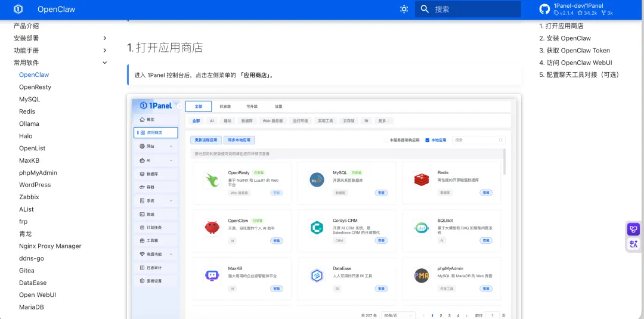Click the sidebar collapse arrow beside the embedded 1Panel logo
644x319 pixels.
point(179,106)
